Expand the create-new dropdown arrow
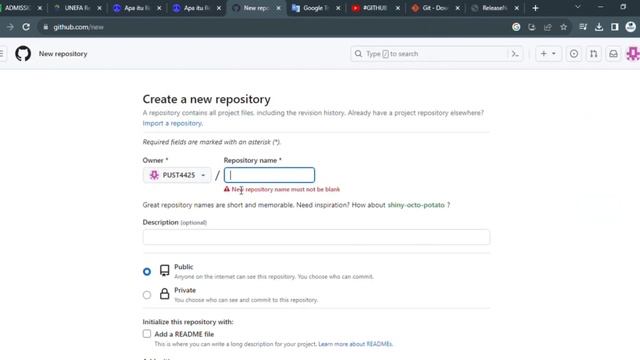 [554, 53]
